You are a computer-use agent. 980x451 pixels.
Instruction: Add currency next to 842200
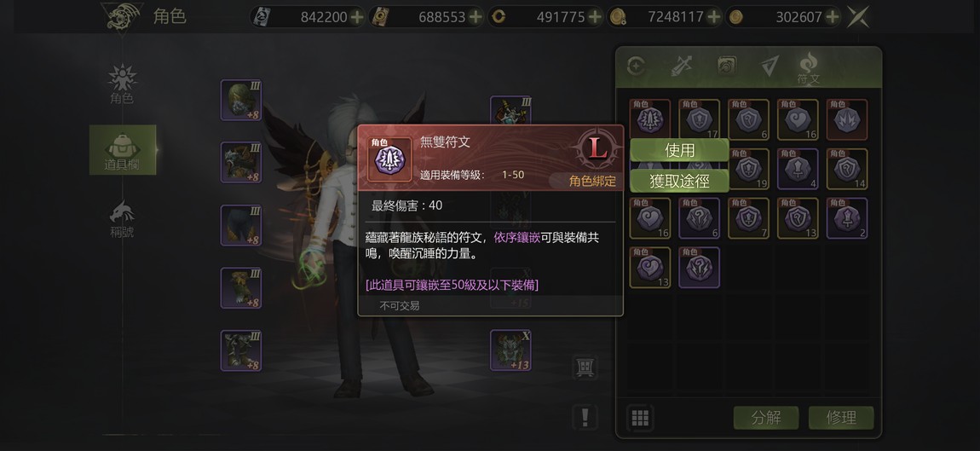coord(357,18)
